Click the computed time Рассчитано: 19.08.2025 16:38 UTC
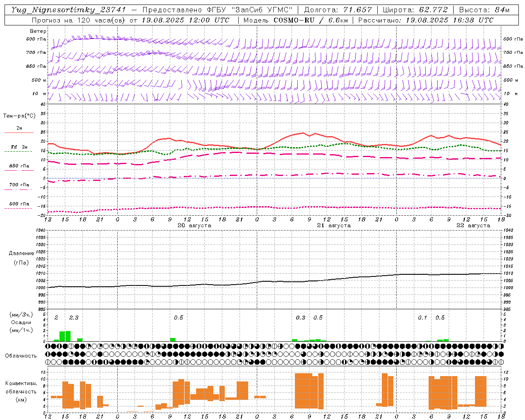 pyautogui.click(x=426, y=20)
